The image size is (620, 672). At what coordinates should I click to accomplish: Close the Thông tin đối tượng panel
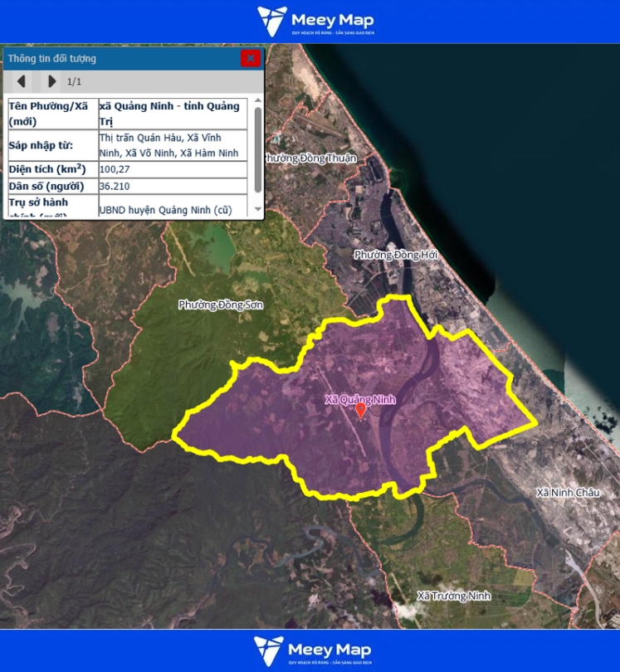point(250,58)
